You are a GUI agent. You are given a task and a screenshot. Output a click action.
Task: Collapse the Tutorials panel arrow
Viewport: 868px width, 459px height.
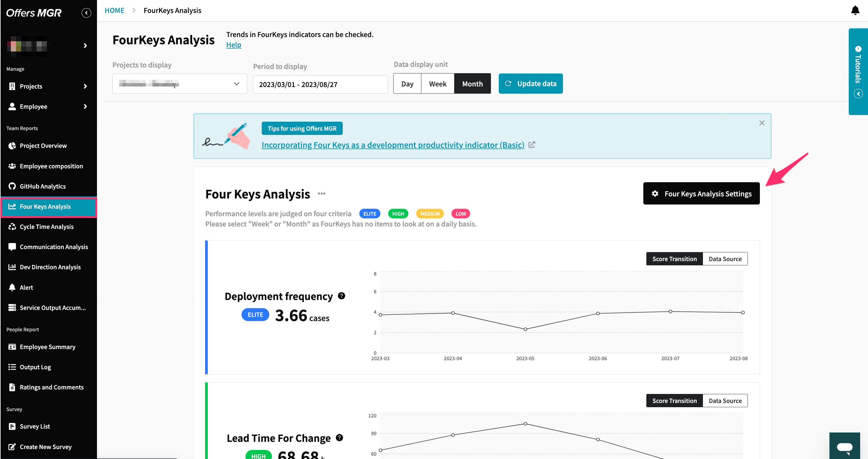(x=858, y=94)
